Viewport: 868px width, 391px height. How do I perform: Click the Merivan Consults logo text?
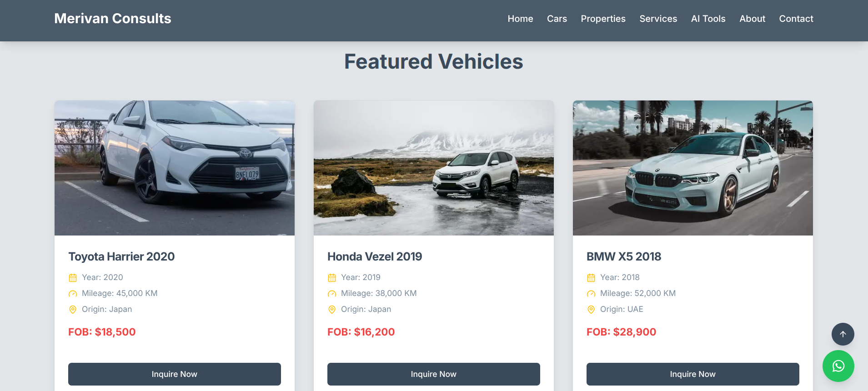coord(113,19)
